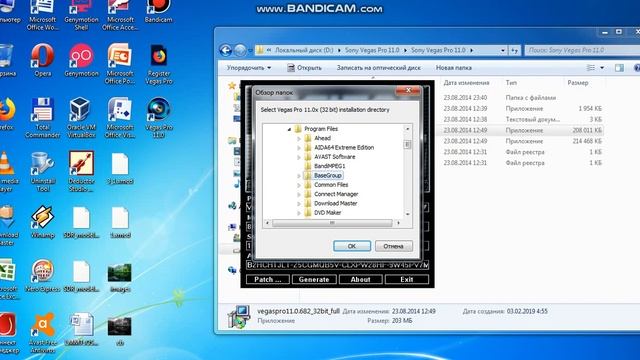The width and height of the screenshot is (640, 360).
Task: Select the Microsoft Office Access desktop shortcut
Action: click(x=120, y=16)
